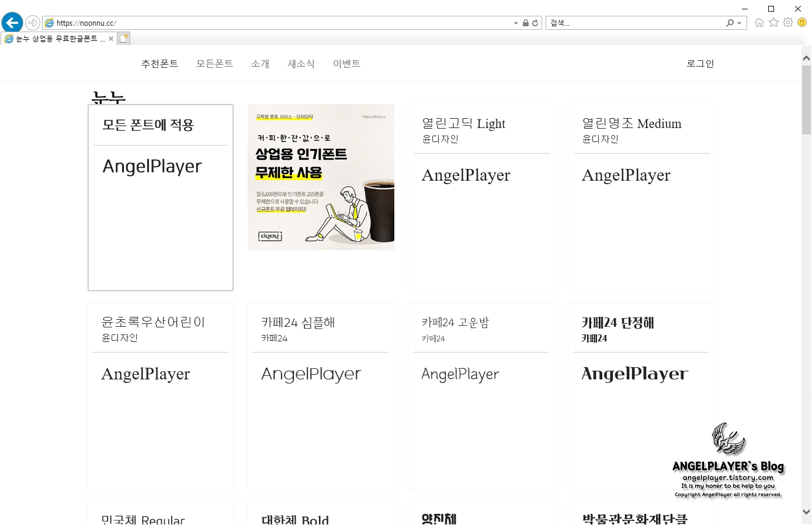Open the 카페24 고운밤 font card
Screen dimensions: 812x525
tap(481, 396)
